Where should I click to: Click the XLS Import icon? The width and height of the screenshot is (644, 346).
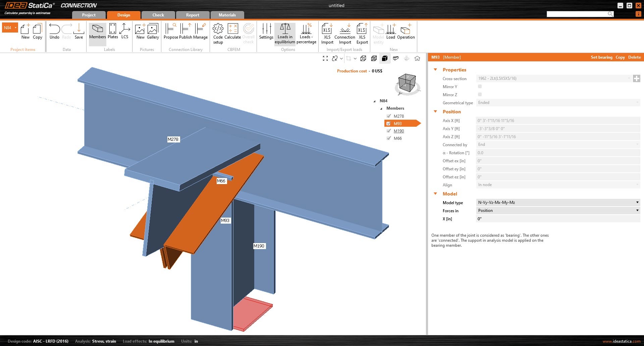327,34
